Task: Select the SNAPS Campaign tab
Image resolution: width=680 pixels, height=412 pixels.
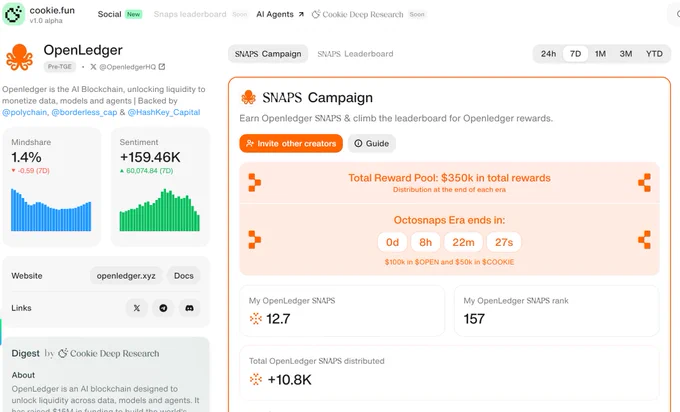Action: tap(268, 54)
